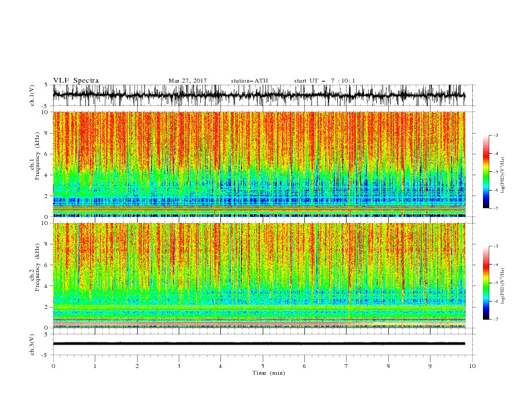
Task: Click the log(PSD) label beside ch.1 color bar
Action: (x=502, y=175)
